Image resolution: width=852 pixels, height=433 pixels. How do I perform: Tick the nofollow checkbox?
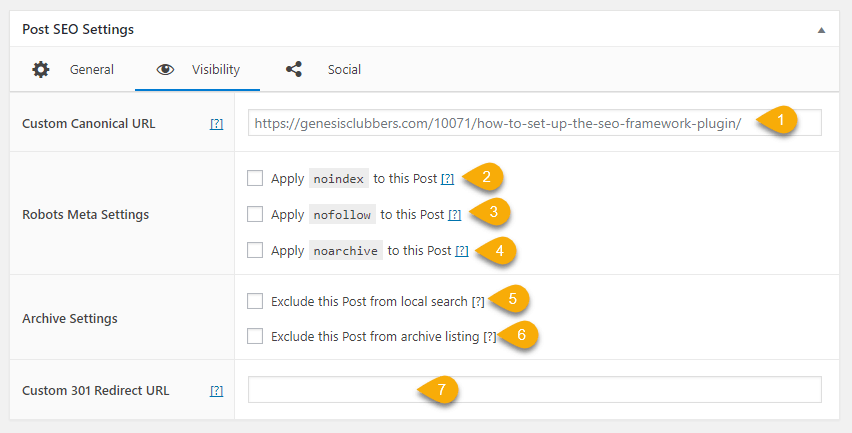[256, 214]
